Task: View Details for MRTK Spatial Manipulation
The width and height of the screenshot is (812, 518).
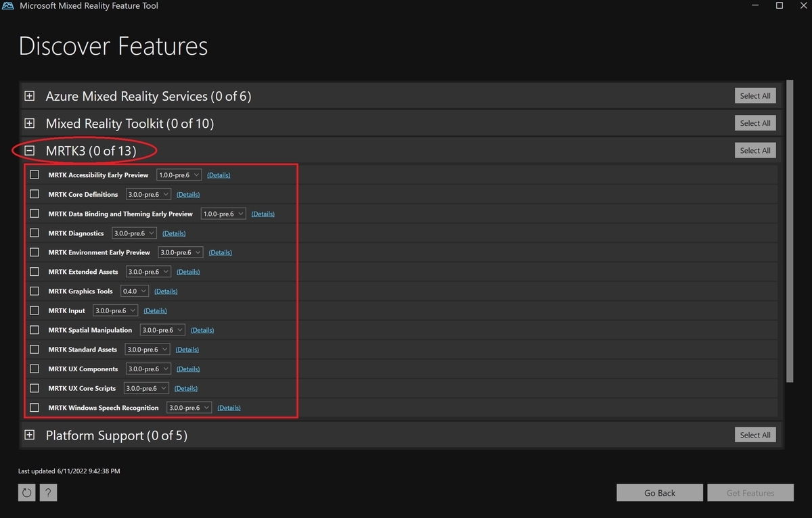Action: (x=202, y=331)
